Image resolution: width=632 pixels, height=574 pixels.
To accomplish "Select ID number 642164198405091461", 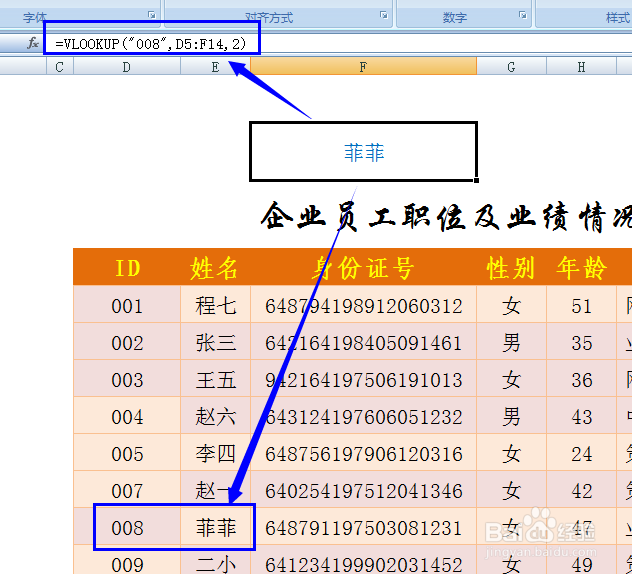I will [363, 342].
